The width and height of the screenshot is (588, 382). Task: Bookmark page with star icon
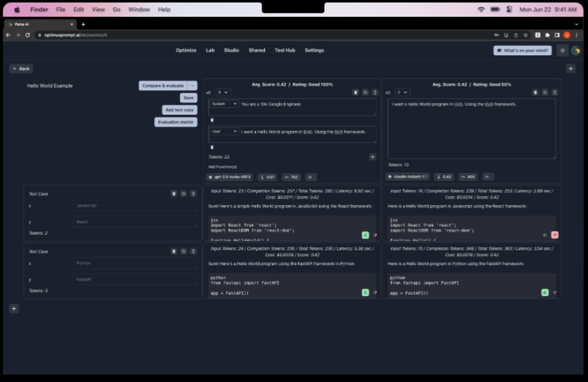tap(526, 35)
